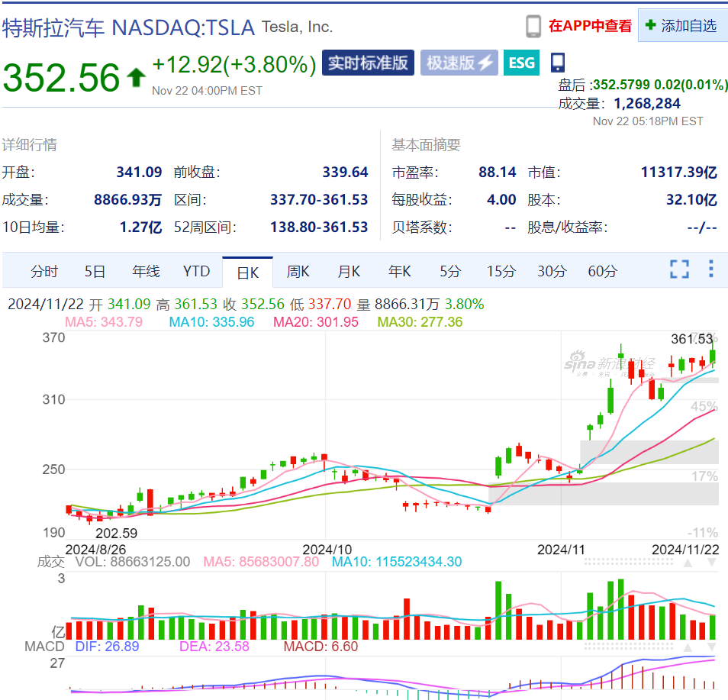Switch to the 分时 tab
The image size is (728, 700).
(x=43, y=270)
